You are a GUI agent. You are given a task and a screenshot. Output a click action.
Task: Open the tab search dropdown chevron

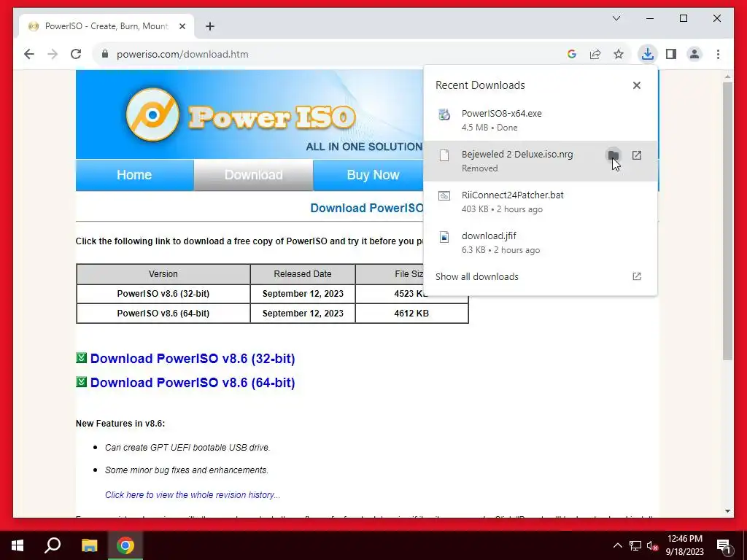(x=616, y=18)
